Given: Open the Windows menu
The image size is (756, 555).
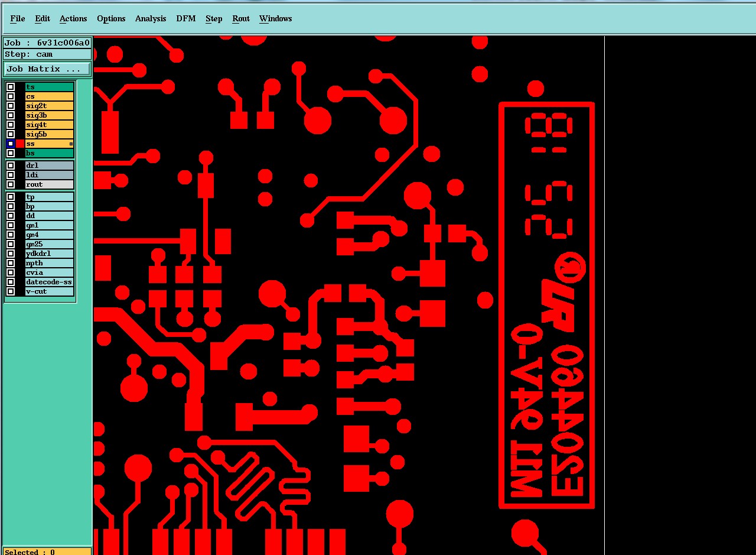Looking at the screenshot, I should point(276,18).
